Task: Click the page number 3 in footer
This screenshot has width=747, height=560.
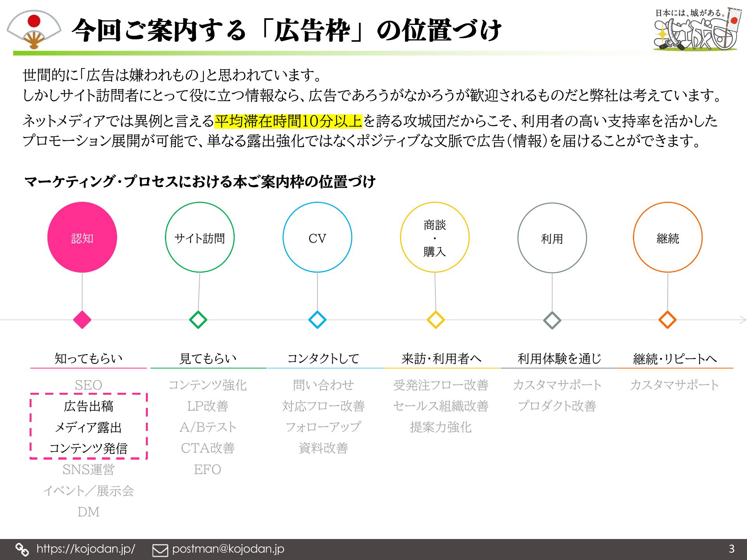Action: [x=731, y=549]
